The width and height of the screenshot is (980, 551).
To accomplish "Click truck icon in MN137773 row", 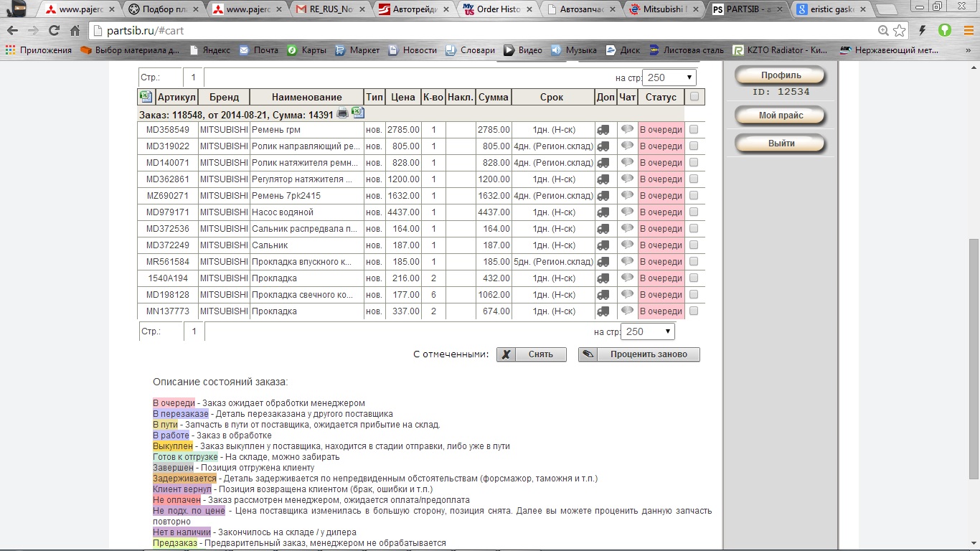I will pyautogui.click(x=603, y=311).
